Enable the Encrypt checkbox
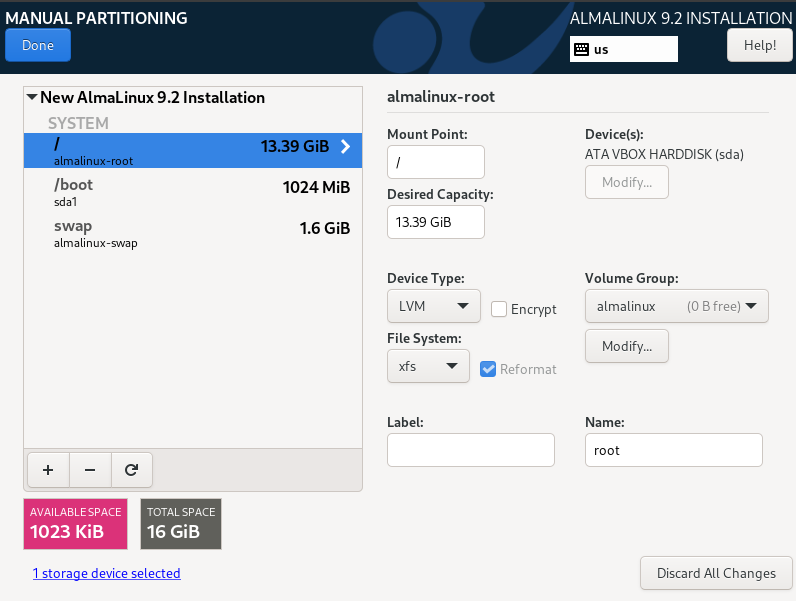Screen dimensions: 796x601 tap(499, 309)
